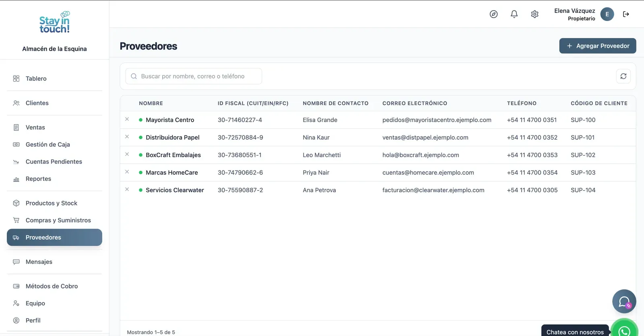Image resolution: width=644 pixels, height=336 pixels.
Task: Click Chatea con nosotros tooltip
Action: point(575,331)
